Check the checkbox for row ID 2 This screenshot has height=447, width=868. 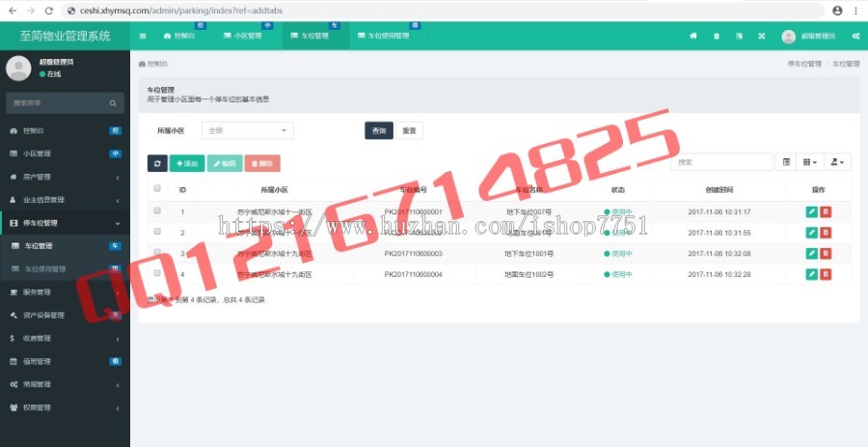click(x=157, y=232)
